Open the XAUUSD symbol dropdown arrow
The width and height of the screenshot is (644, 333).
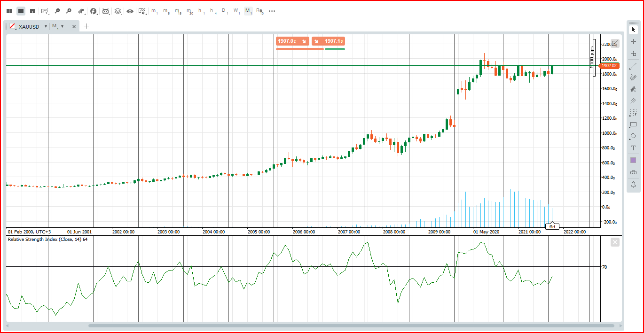(x=46, y=27)
